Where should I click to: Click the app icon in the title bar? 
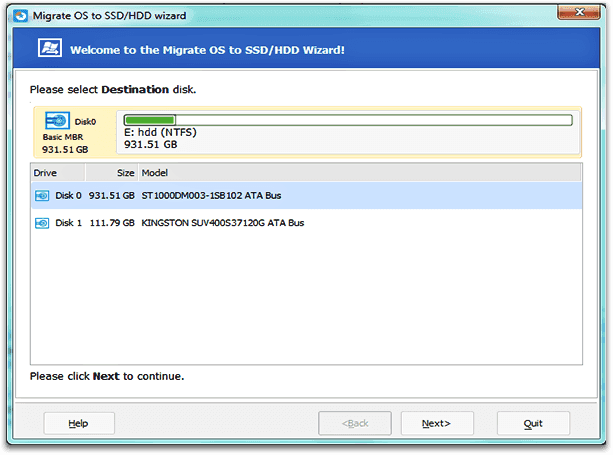(20, 16)
